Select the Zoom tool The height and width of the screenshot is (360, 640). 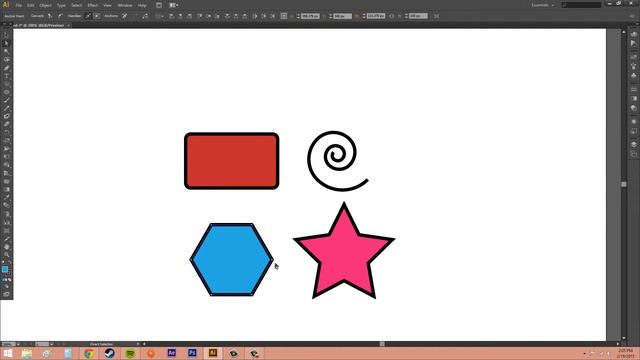point(6,255)
